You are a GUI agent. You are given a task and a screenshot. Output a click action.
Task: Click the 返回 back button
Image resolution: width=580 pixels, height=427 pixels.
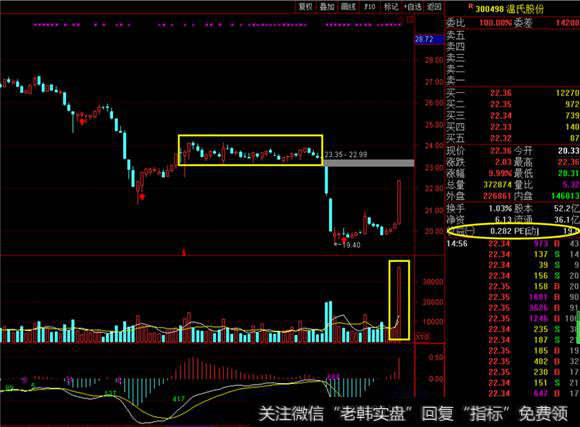point(434,6)
